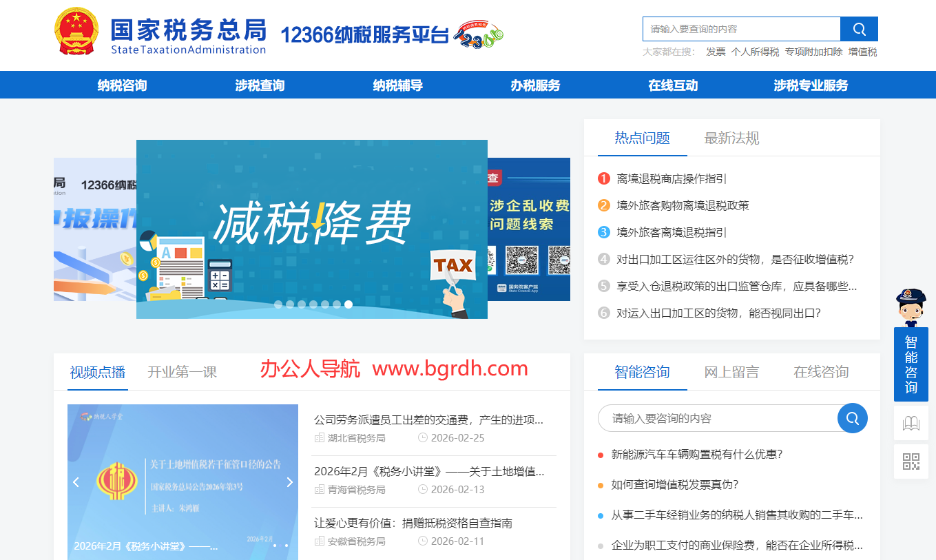
Task: Click the date 2026-02-13
Action: [x=457, y=490]
